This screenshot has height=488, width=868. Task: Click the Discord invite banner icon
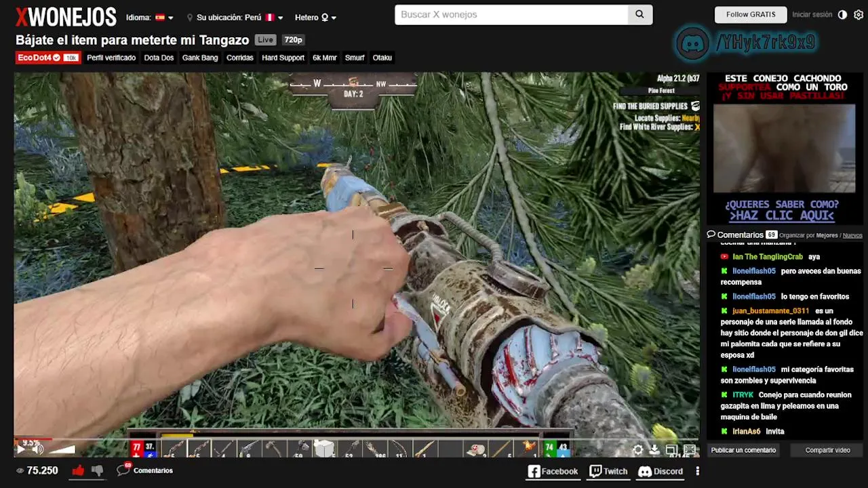[x=692, y=43]
